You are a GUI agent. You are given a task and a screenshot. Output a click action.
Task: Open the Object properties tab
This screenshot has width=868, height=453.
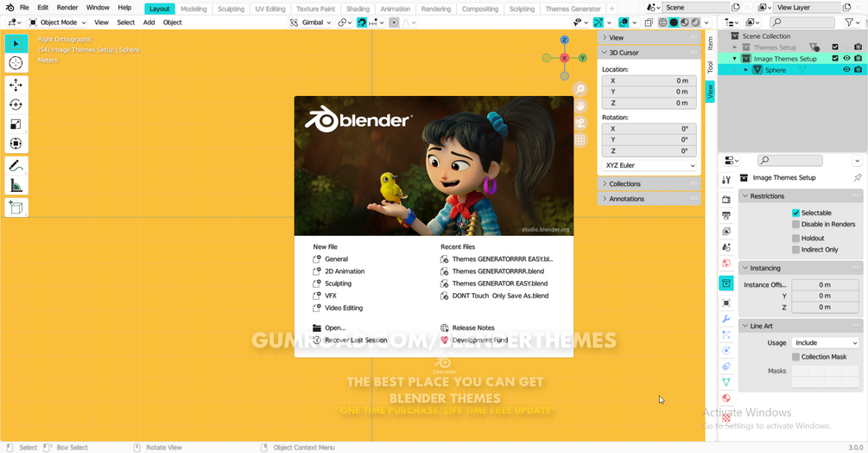click(x=726, y=303)
